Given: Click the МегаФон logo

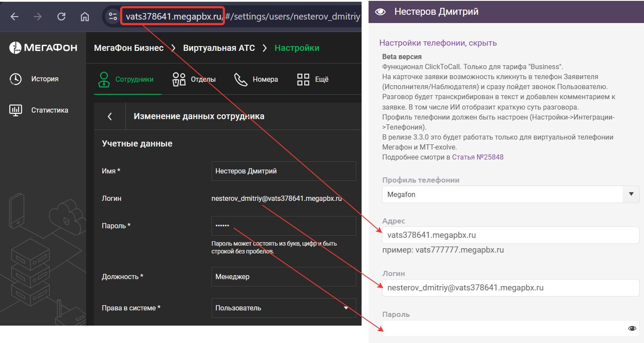Looking at the screenshot, I should pos(43,48).
